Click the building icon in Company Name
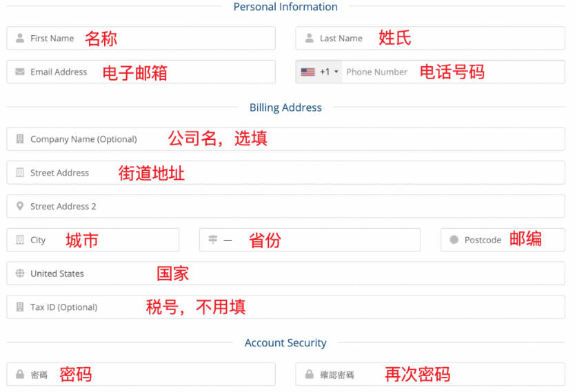This screenshot has width=575, height=392. tap(20, 139)
